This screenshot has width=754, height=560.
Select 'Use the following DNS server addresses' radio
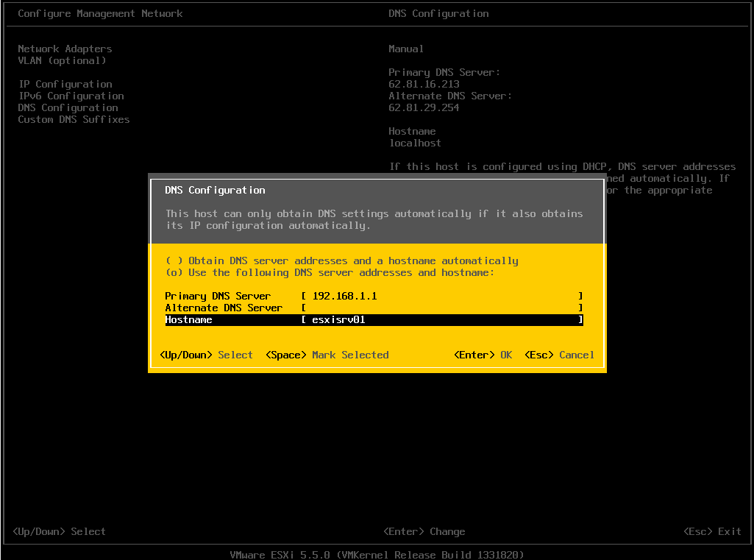174,272
